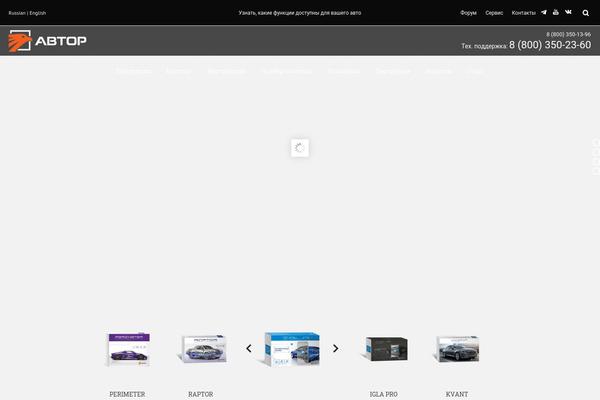Open site search magnifier icon

pyautogui.click(x=585, y=13)
